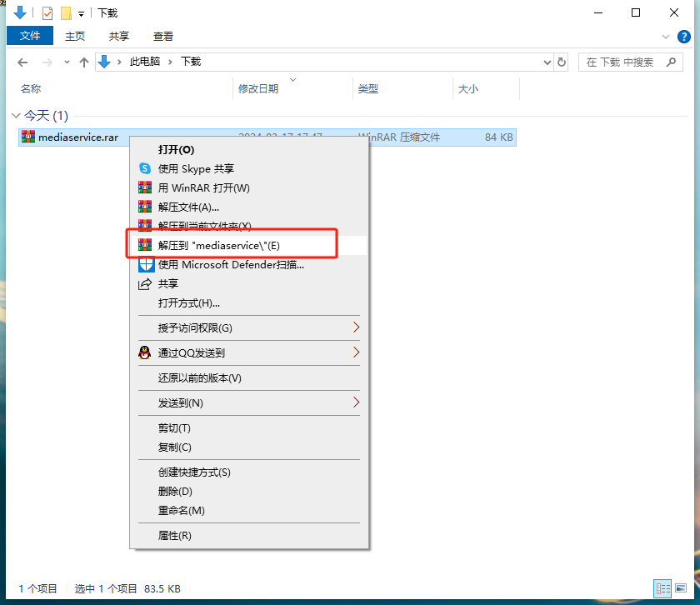Image resolution: width=700 pixels, height=605 pixels.
Task: Switch to large icons view in status bar
Action: click(681, 588)
